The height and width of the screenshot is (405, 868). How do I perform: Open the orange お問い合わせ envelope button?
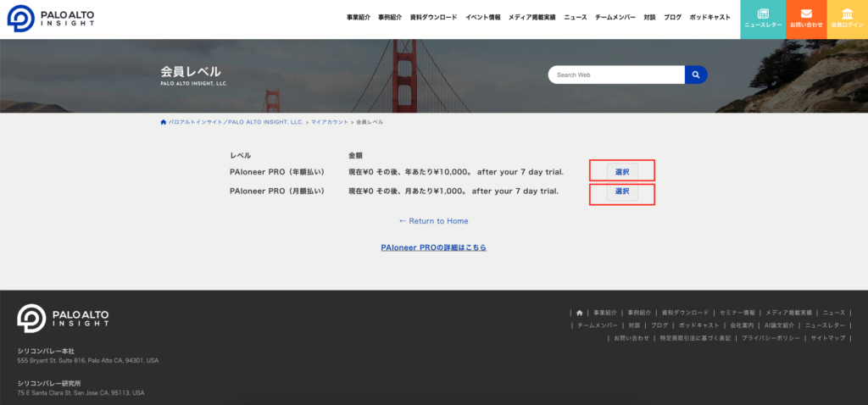point(806,19)
